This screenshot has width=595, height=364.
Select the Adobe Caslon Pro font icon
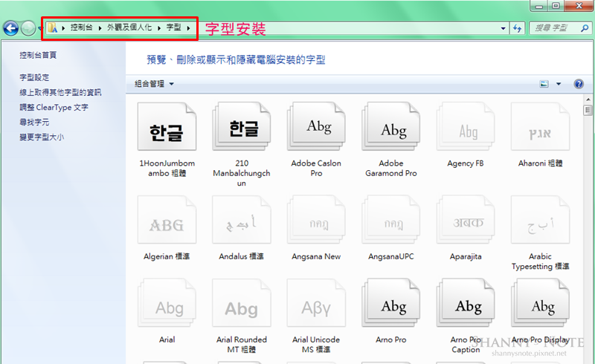tap(316, 126)
